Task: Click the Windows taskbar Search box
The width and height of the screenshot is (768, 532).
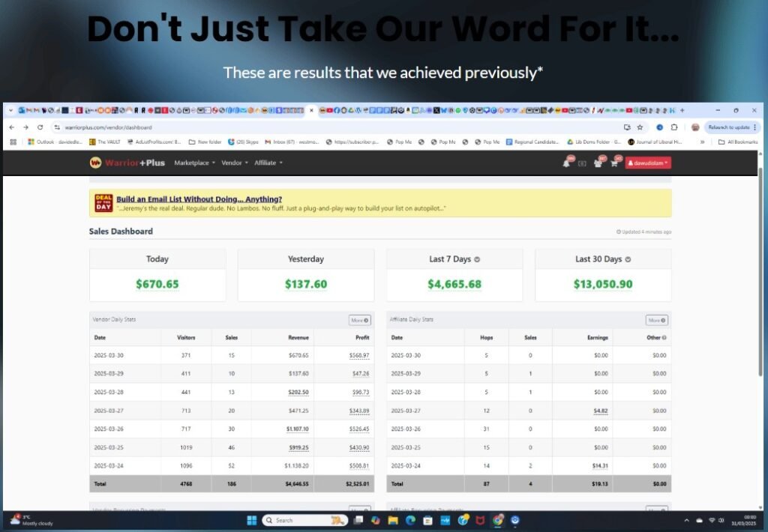Action: [304, 520]
